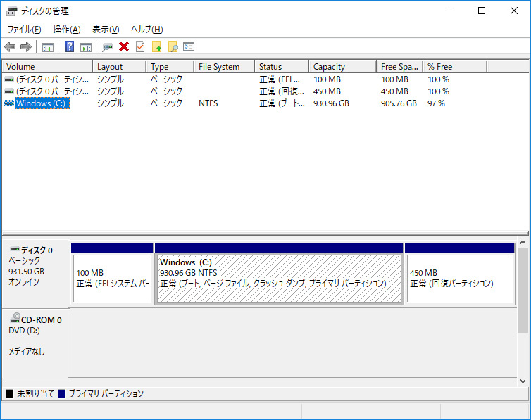Sort by the File System column header
The image size is (531, 420).
click(x=224, y=67)
